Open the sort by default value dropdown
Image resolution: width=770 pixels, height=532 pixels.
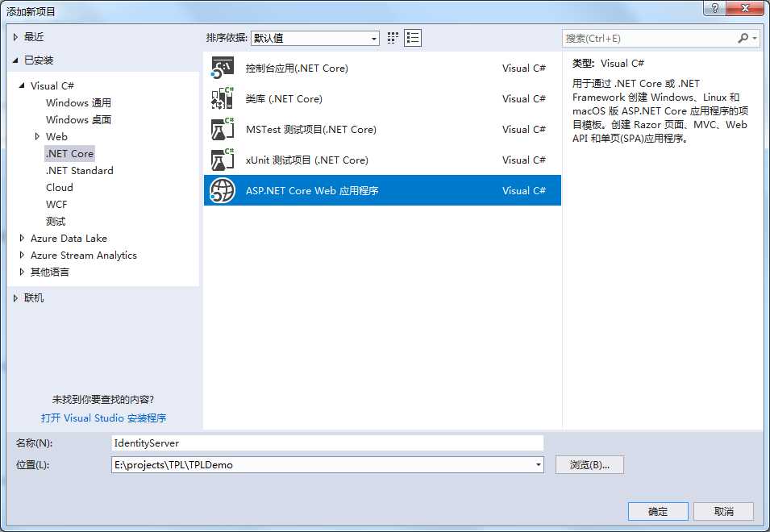tap(314, 38)
